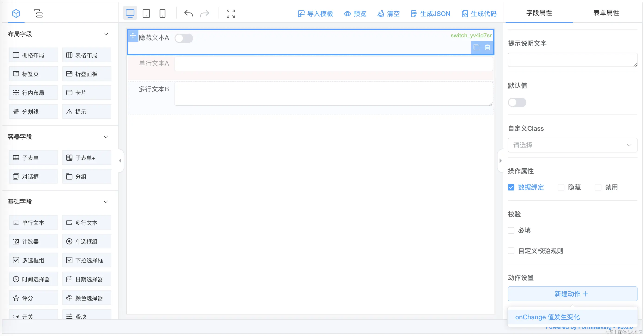Viewport: 644px width, 336px height.
Task: Select onChange 值发生变化 menu option
Action: pos(547,317)
